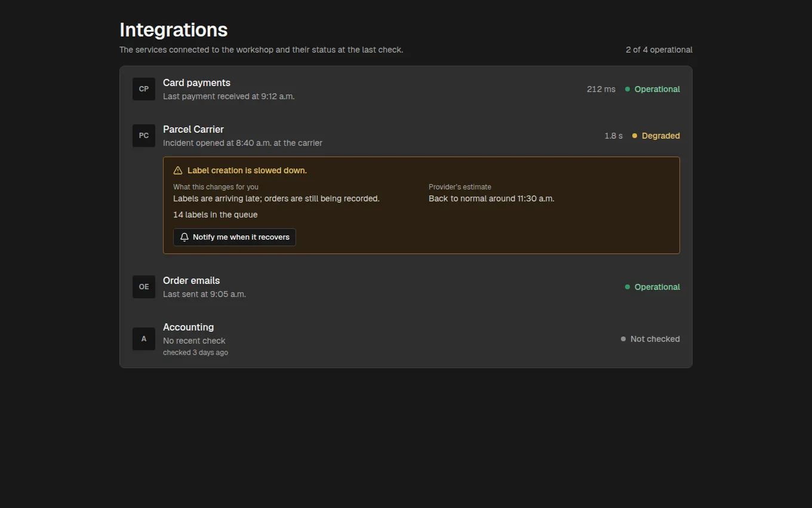Click the CP avatar for Card payments
Screen dimensions: 812x508
pyautogui.click(x=144, y=89)
